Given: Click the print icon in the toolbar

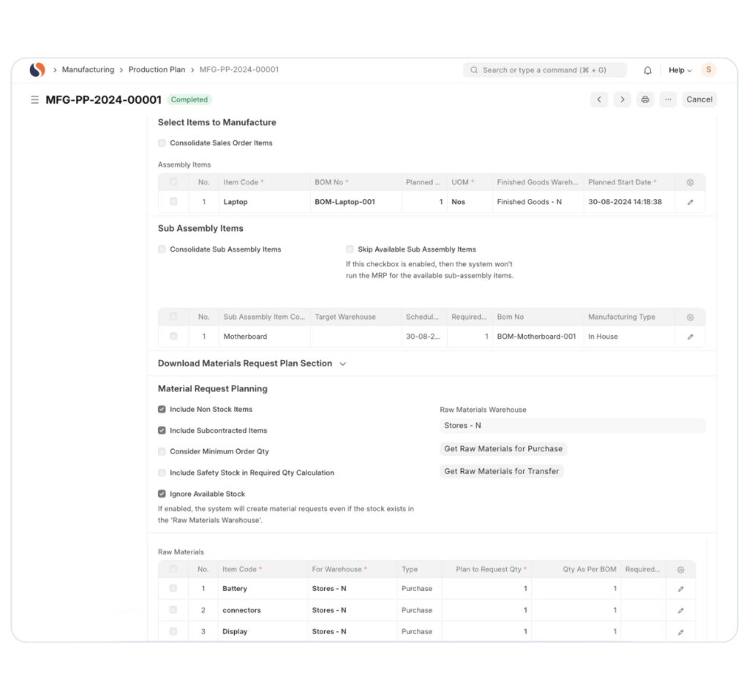Looking at the screenshot, I should [x=645, y=99].
